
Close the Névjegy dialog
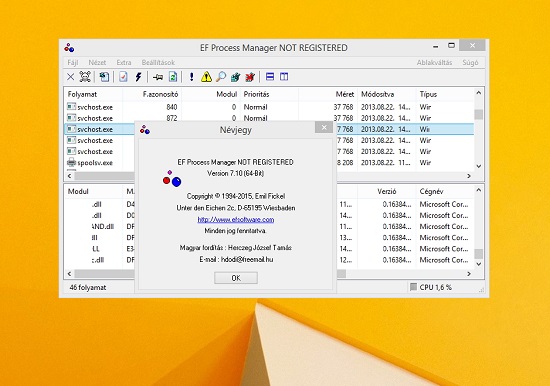(324, 127)
